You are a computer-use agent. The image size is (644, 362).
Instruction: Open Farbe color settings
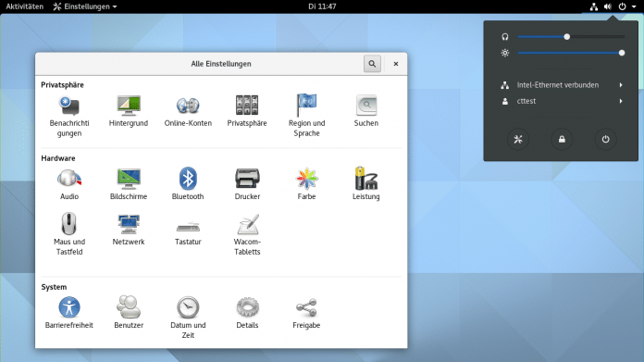click(306, 184)
